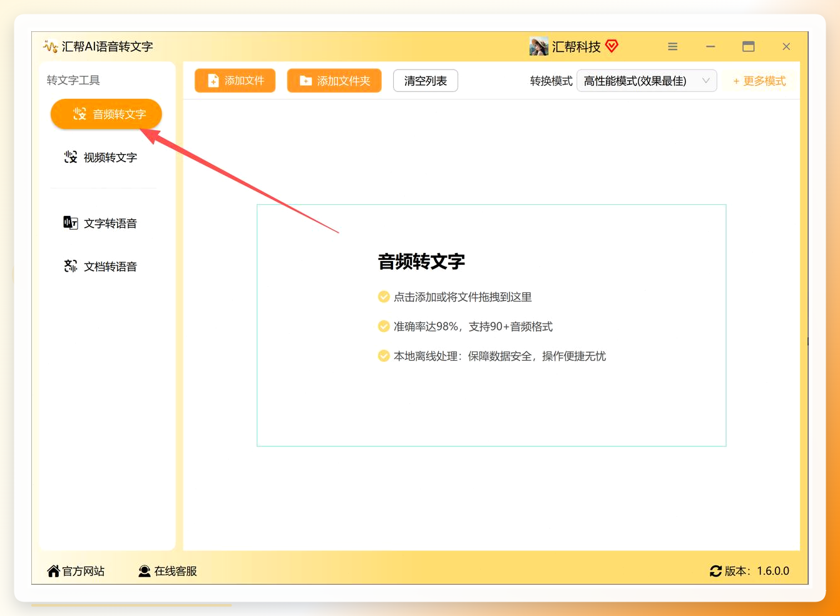Click the file drop area 音频转文字

(491, 326)
